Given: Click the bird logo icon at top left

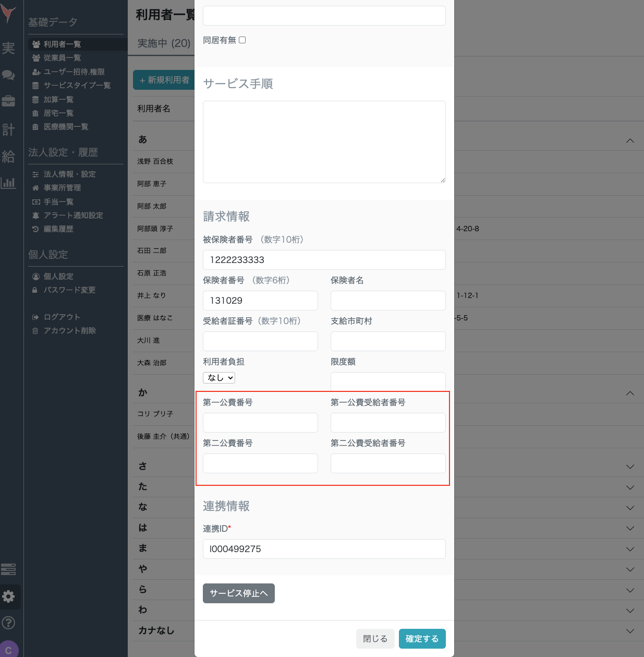Looking at the screenshot, I should tap(8, 14).
